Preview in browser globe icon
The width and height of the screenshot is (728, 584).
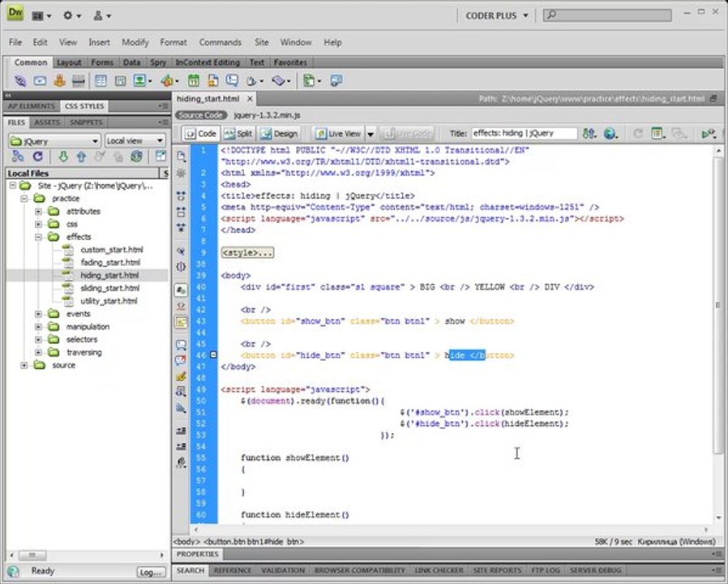pyautogui.click(x=610, y=134)
